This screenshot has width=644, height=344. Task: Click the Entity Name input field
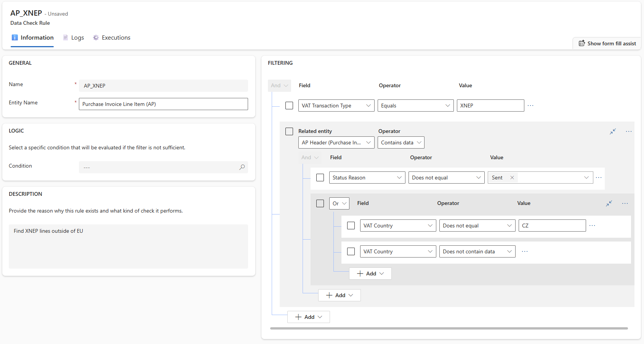(163, 104)
